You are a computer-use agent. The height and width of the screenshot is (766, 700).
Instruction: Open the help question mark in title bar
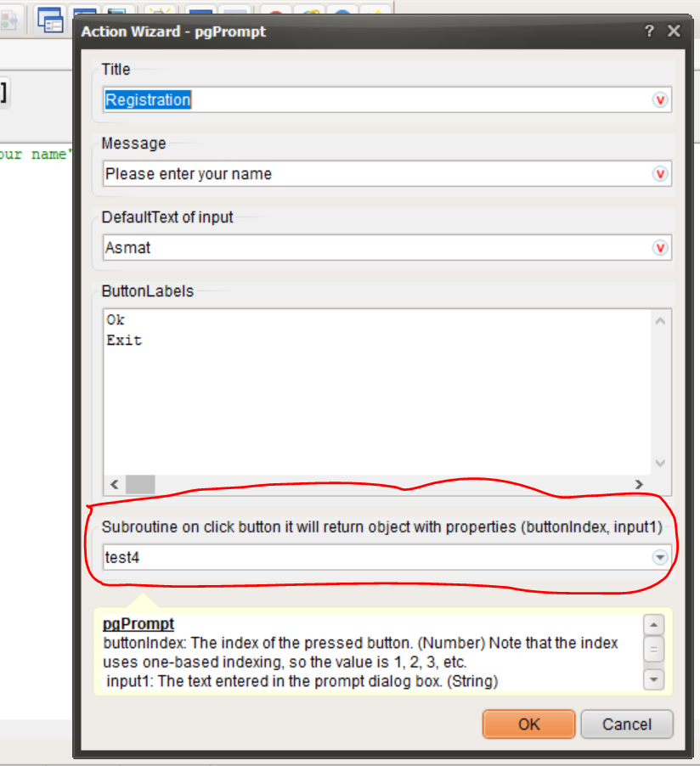tap(649, 31)
